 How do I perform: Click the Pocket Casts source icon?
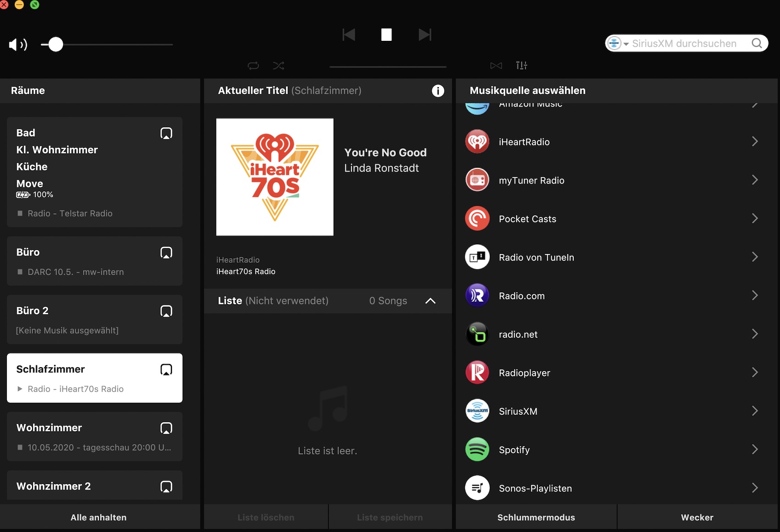(477, 219)
